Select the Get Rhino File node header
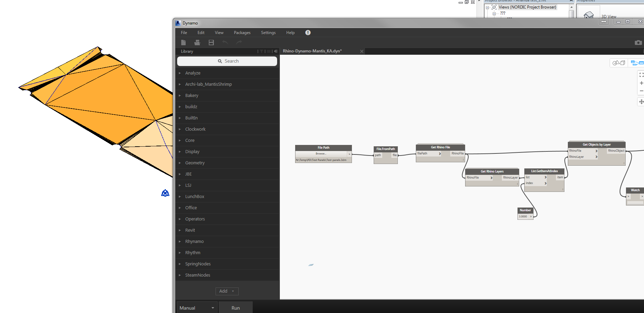This screenshot has height=313, width=644. point(440,147)
